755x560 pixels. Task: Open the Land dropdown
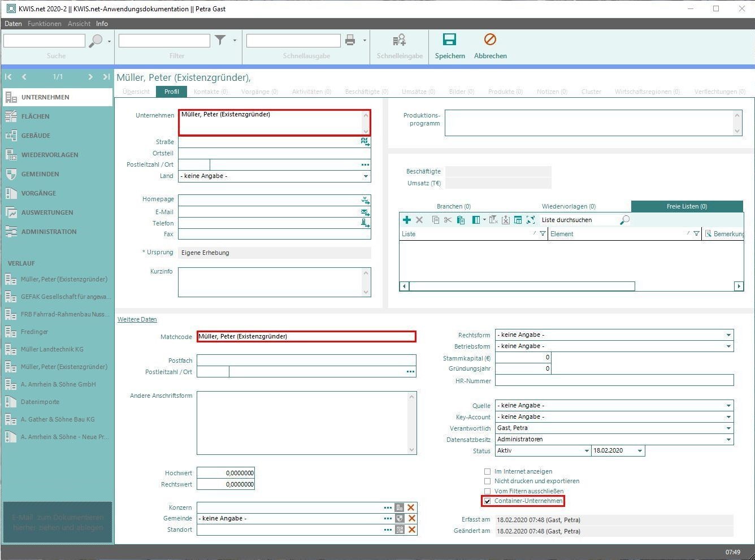click(366, 176)
